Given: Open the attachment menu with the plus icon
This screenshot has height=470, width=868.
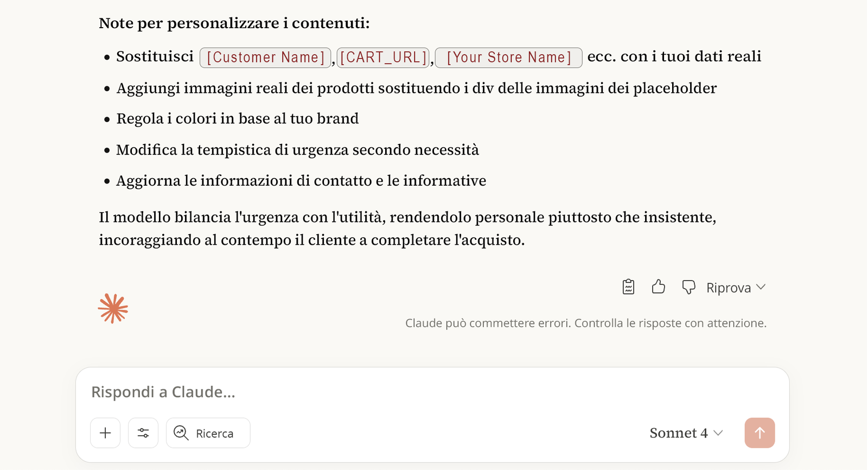Looking at the screenshot, I should click(x=105, y=433).
